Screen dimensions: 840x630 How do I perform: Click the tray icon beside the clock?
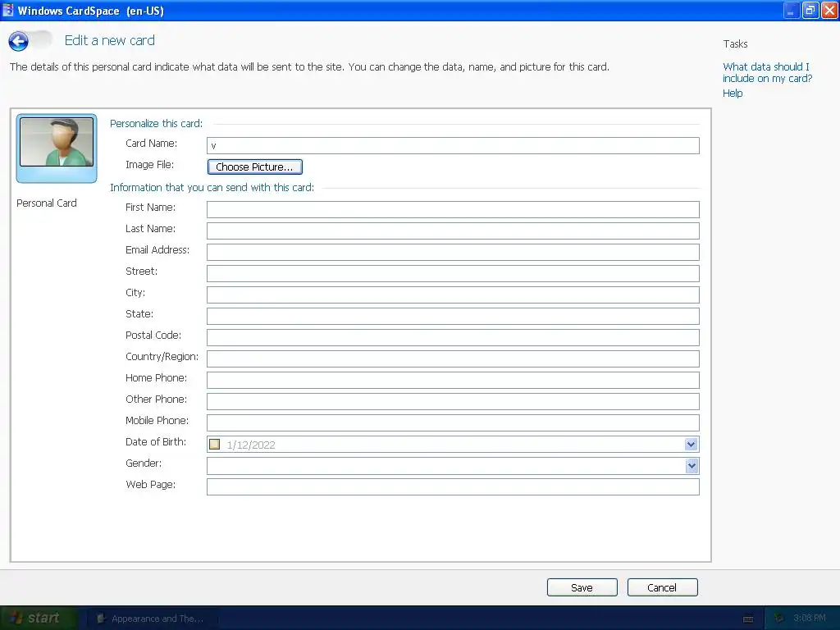[x=778, y=619]
